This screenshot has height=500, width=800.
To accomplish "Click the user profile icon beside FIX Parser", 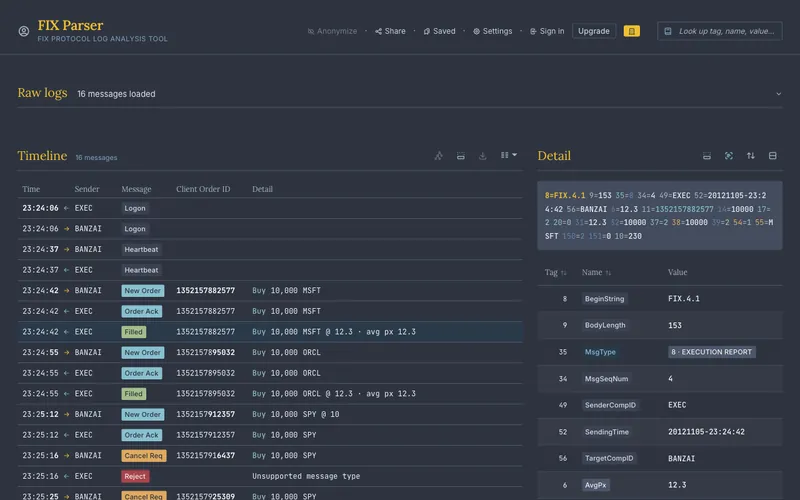I will point(23,31).
